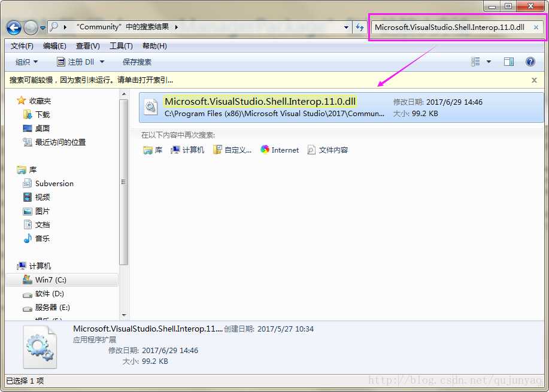
Task: Click 应用程序扩展 file type text
Action: pyautogui.click(x=95, y=340)
